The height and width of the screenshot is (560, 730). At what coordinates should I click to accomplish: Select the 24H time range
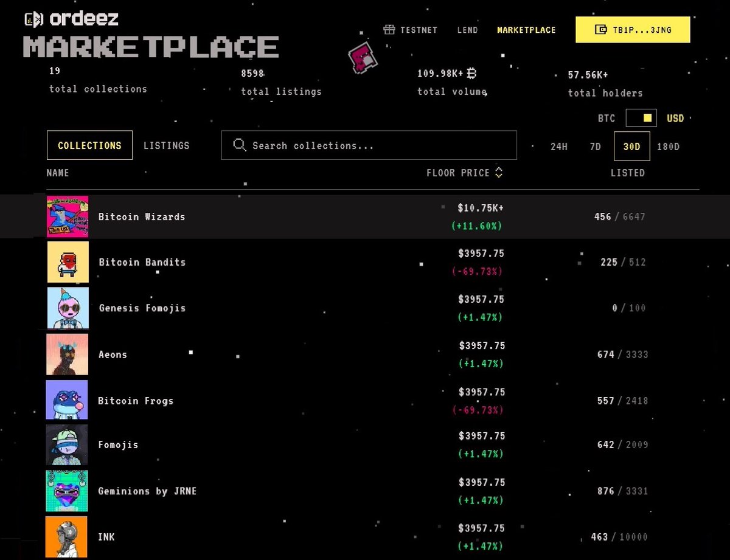pyautogui.click(x=559, y=147)
